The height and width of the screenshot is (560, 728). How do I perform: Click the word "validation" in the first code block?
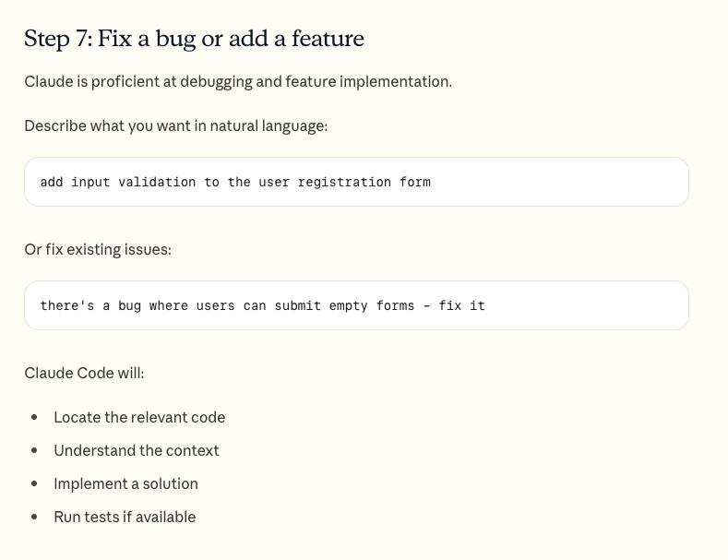tap(157, 182)
